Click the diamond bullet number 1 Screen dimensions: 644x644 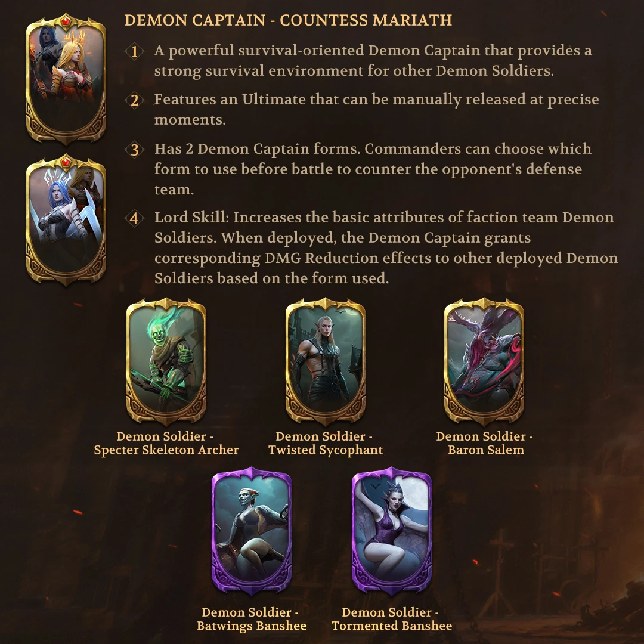pyautogui.click(x=134, y=52)
